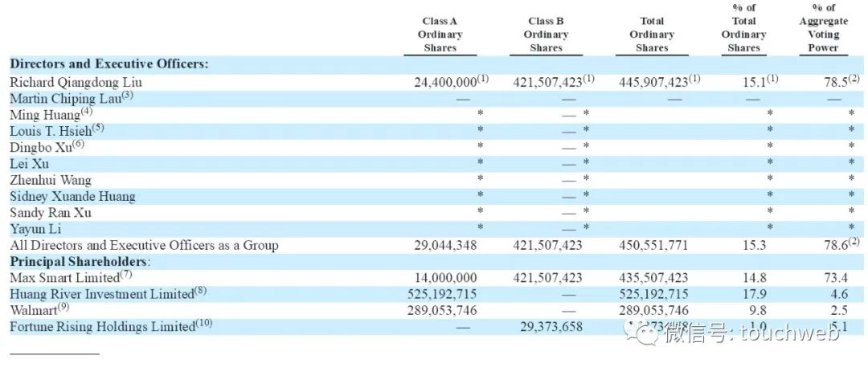Click the 2.5 voting power value
This screenshot has height=371, width=868.
[x=838, y=310]
